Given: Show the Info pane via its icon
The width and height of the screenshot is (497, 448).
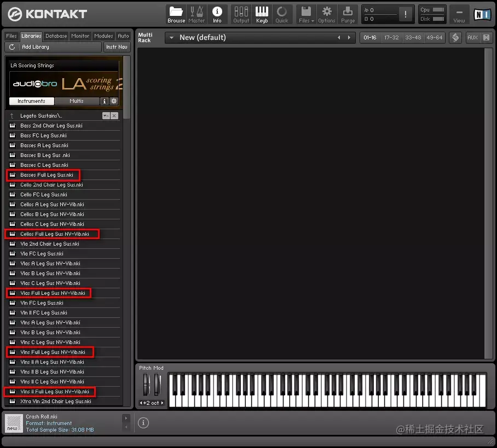Looking at the screenshot, I should tap(217, 13).
